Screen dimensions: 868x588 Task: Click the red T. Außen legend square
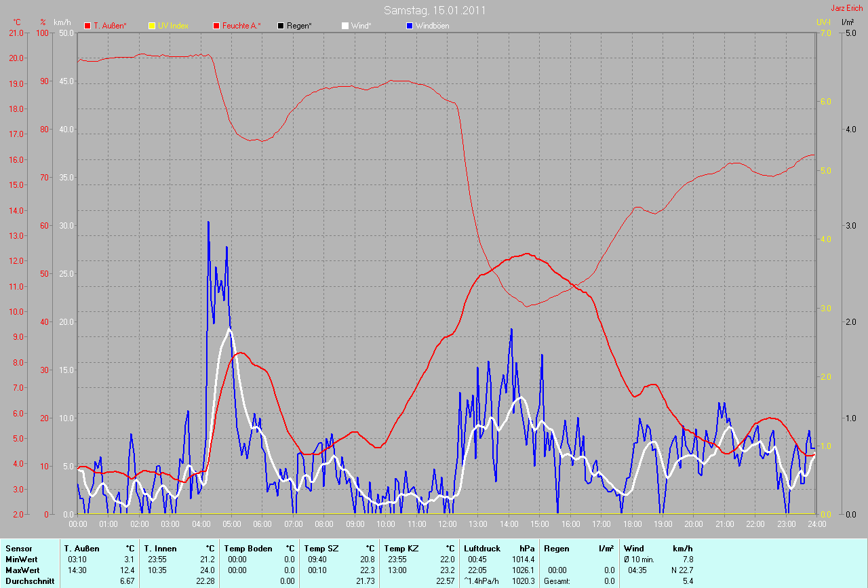coord(87,26)
